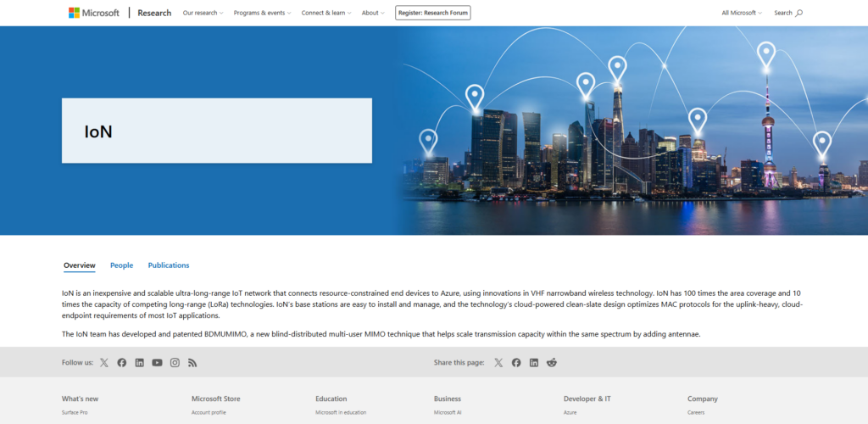Follow on YouTube icon
Screen dimensions: 868x424
click(157, 363)
